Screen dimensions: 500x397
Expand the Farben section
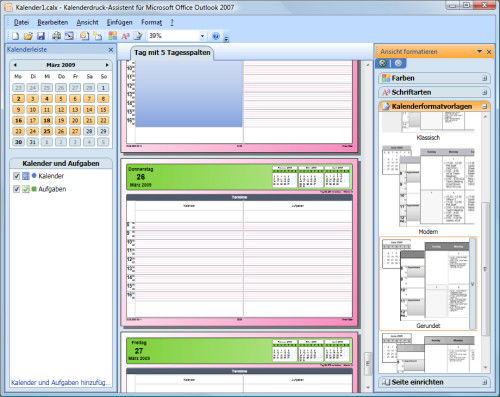484,78
